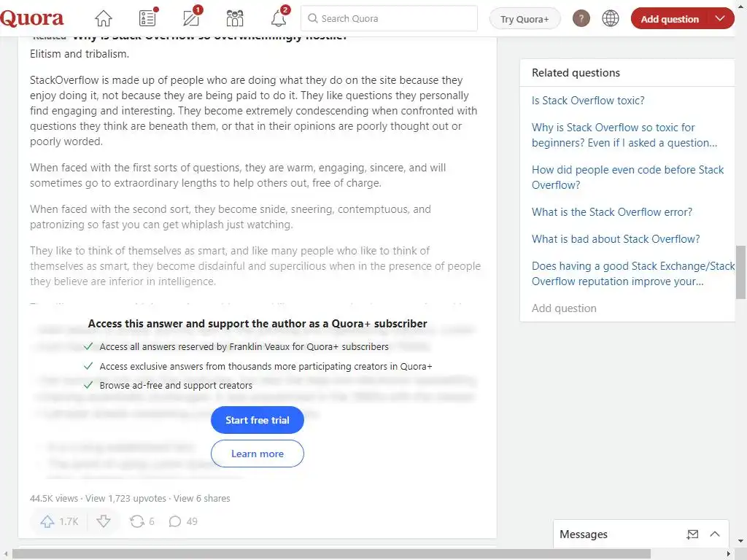Click the search magnifier icon
Image resolution: width=747 pixels, height=560 pixels.
pos(312,18)
